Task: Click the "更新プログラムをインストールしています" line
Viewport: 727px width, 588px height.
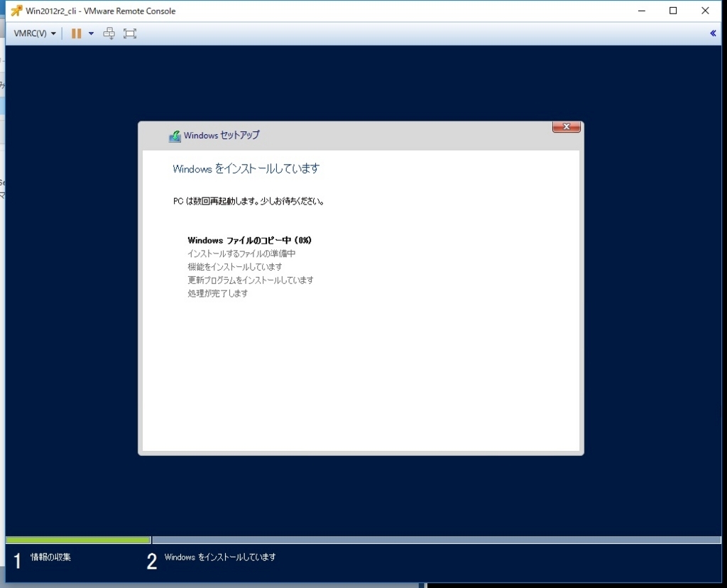Action: pos(251,280)
